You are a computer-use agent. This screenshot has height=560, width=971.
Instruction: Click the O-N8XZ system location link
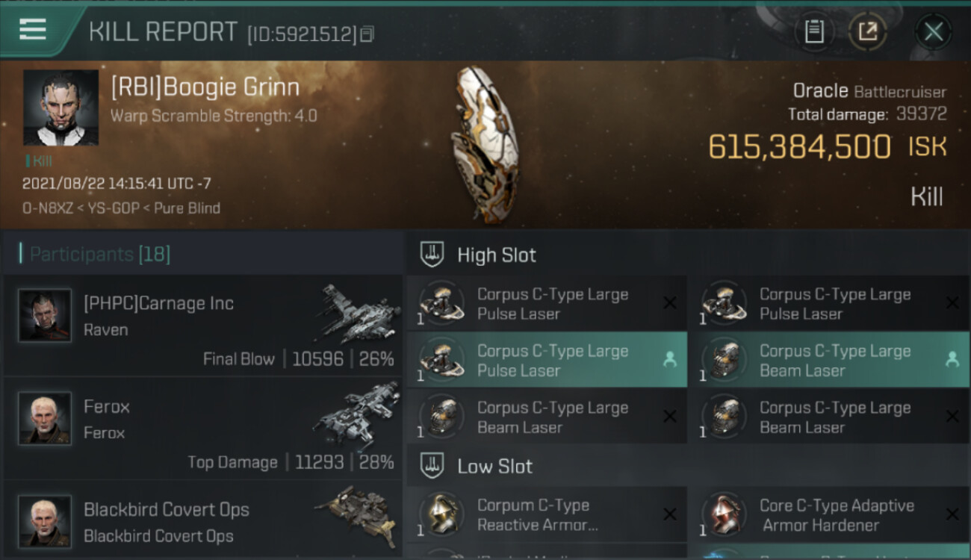click(x=49, y=208)
